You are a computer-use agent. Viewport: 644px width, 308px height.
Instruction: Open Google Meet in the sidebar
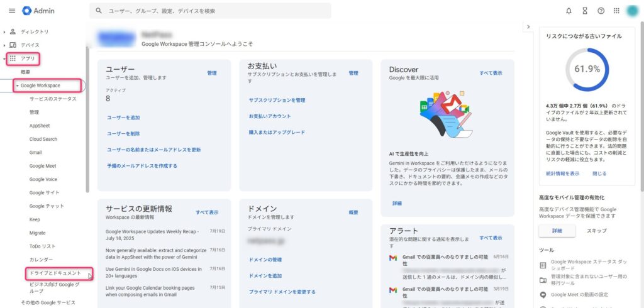pos(43,166)
